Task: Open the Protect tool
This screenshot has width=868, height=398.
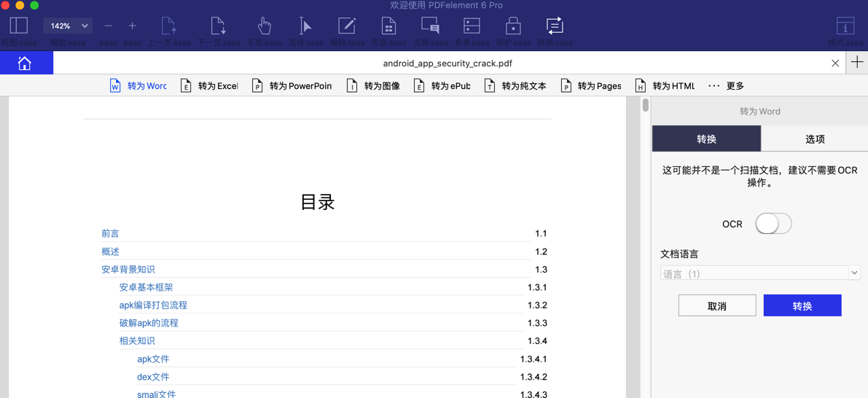Action: coord(513,26)
